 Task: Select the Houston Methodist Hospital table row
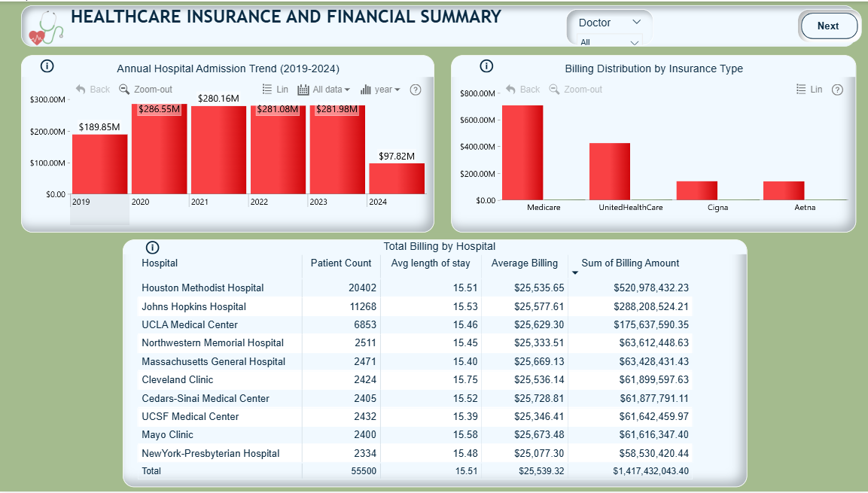point(203,288)
